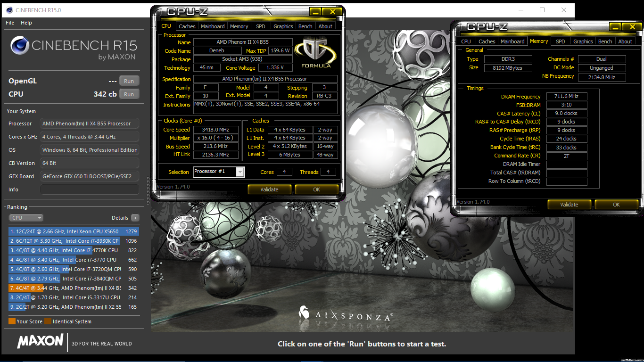This screenshot has width=644, height=362.
Task: Select ranking row Core i7-3840QM
Action: click(x=74, y=279)
